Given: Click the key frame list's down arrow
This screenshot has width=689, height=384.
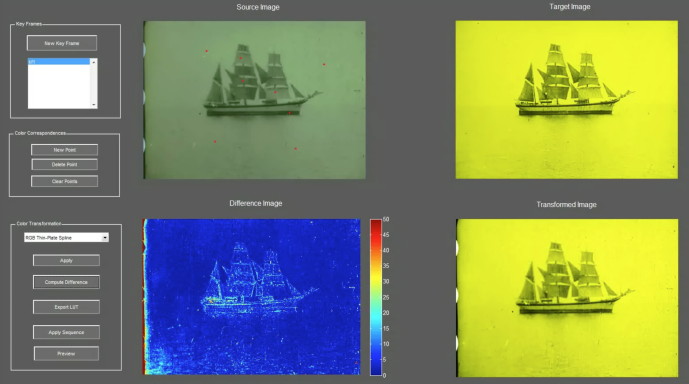Looking at the screenshot, I should point(94,105).
